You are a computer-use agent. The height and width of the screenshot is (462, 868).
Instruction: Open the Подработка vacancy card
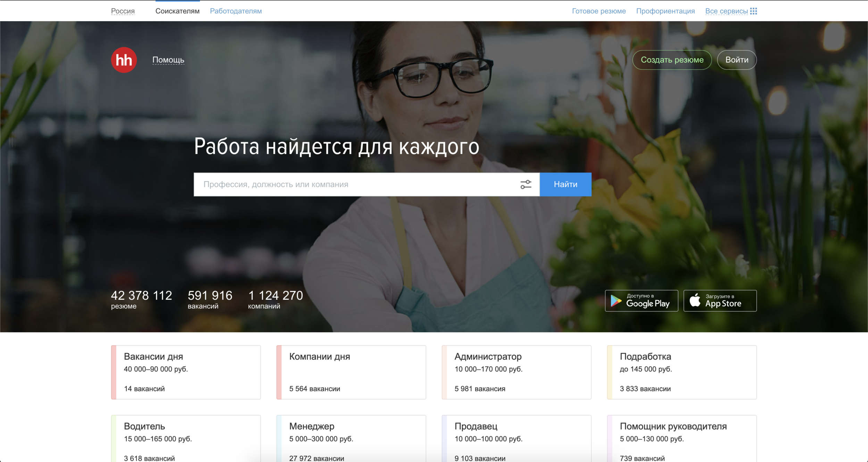coord(682,372)
